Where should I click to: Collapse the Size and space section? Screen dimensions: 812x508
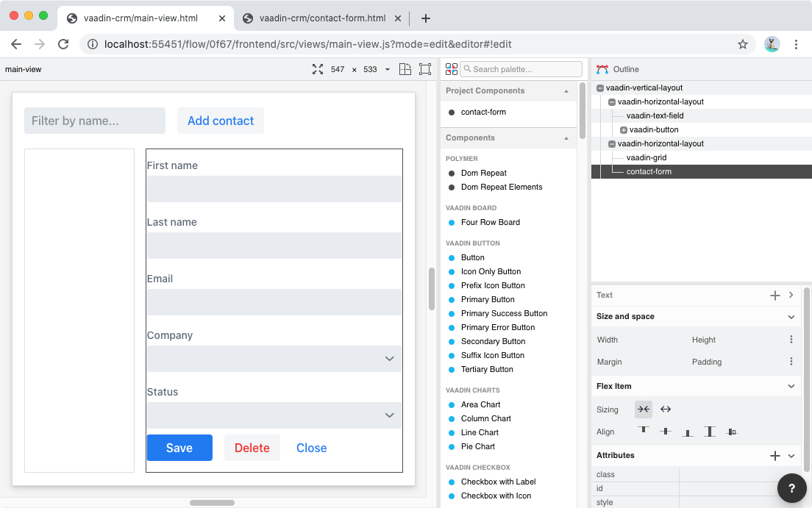point(791,317)
